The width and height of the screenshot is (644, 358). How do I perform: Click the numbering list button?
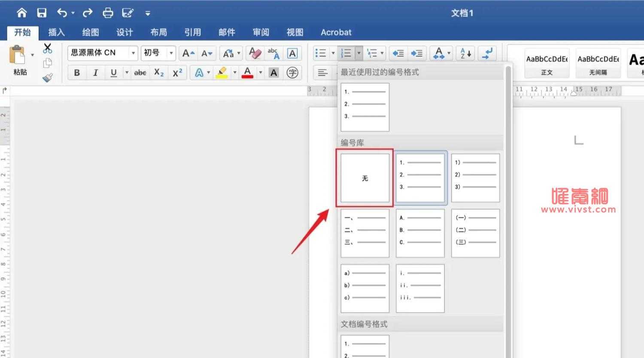click(x=346, y=53)
